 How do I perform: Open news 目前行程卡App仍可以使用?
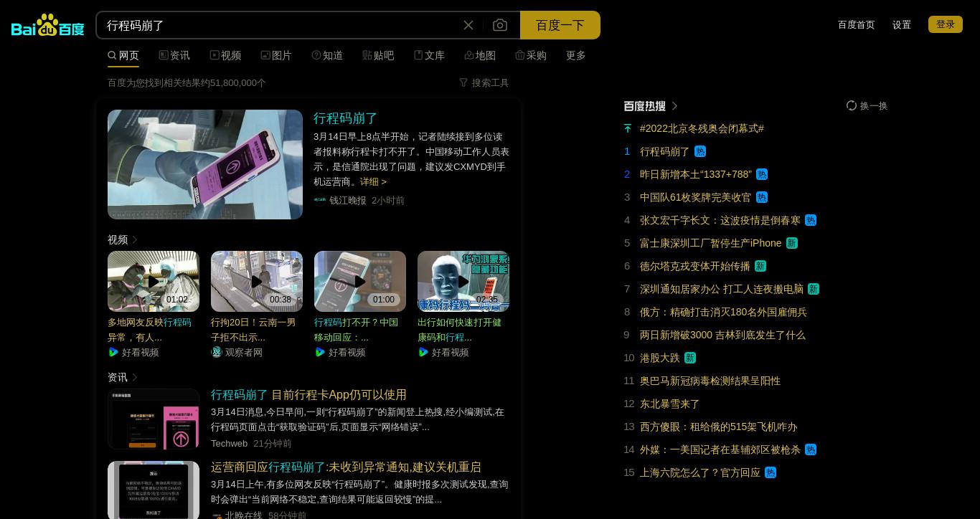tap(308, 395)
